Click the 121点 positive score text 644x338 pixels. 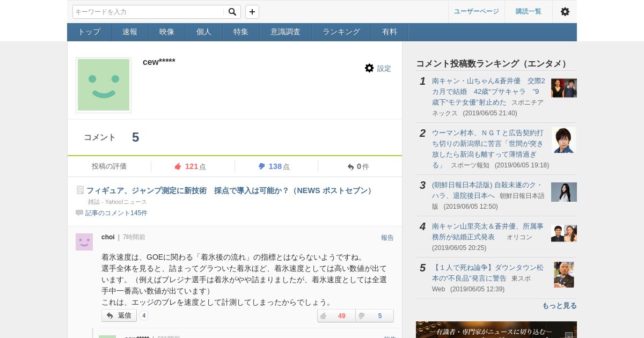tap(195, 166)
